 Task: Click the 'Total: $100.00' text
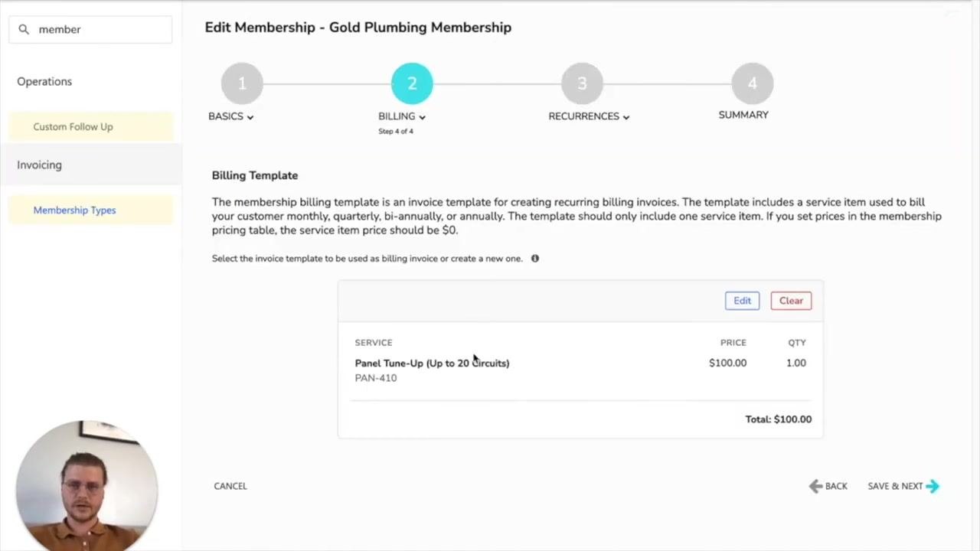[x=779, y=419]
